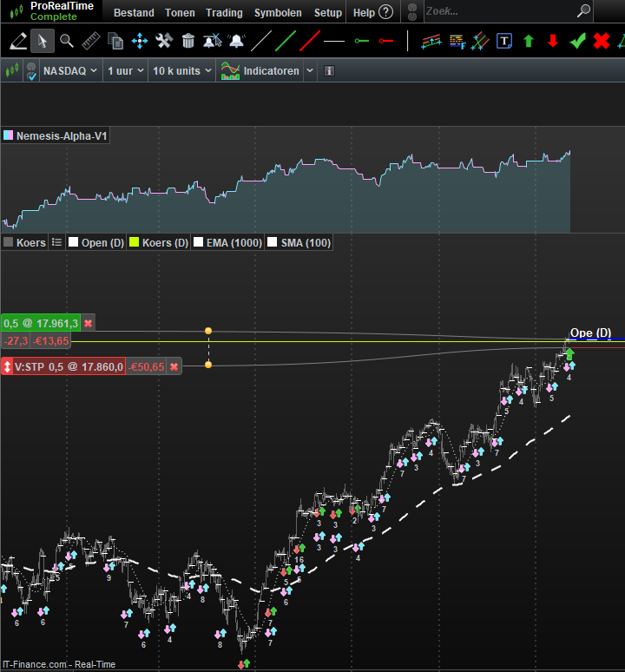Toggle the SMA (100) indicator legend box
This screenshot has height=672, width=625.
[x=273, y=243]
